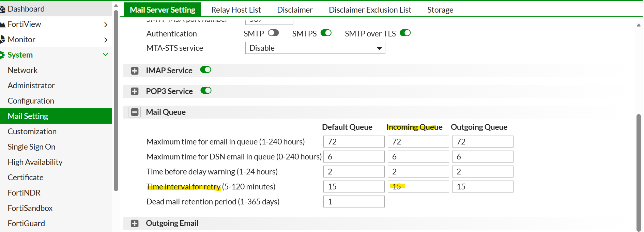This screenshot has height=232, width=644.
Task: Collapse the Mail Queue section
Action: [x=135, y=112]
